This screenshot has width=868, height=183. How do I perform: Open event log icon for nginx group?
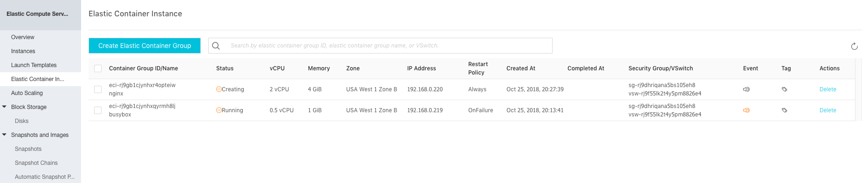tap(746, 89)
